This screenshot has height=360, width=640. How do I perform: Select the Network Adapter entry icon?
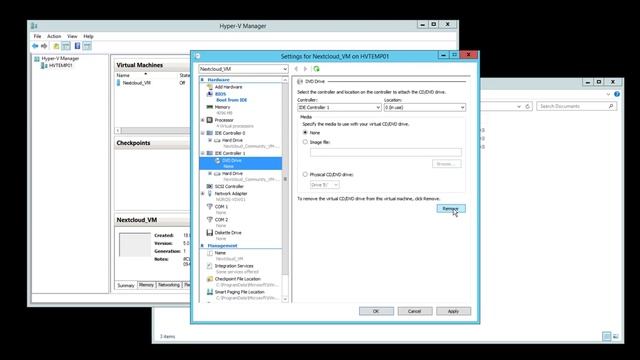[210, 193]
